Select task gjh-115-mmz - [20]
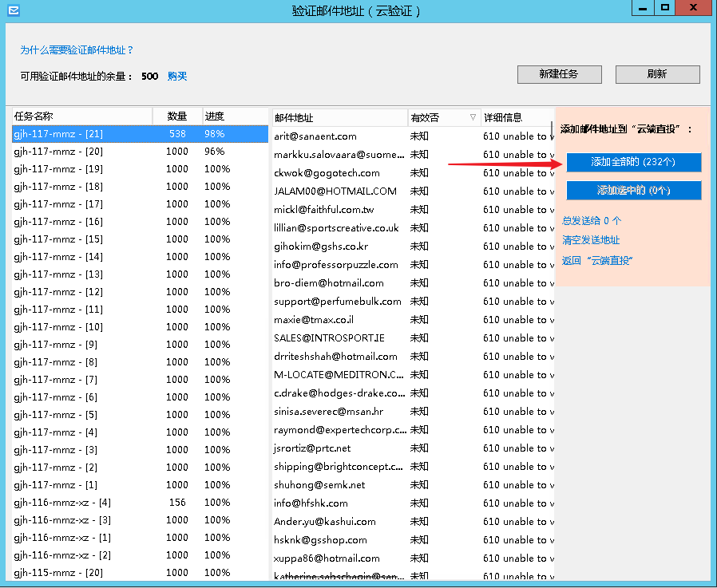Screen dimensions: 717x588 140,573
